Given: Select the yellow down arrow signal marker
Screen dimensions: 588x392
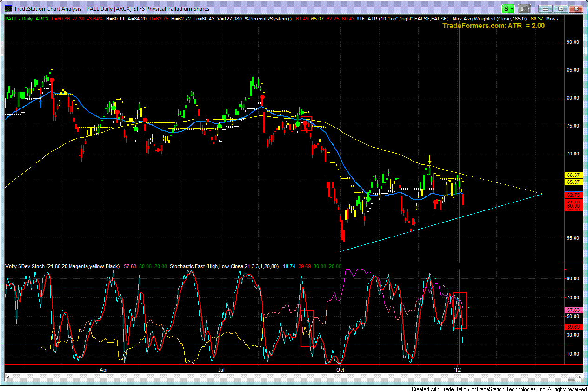Looking at the screenshot, I should (430, 159).
